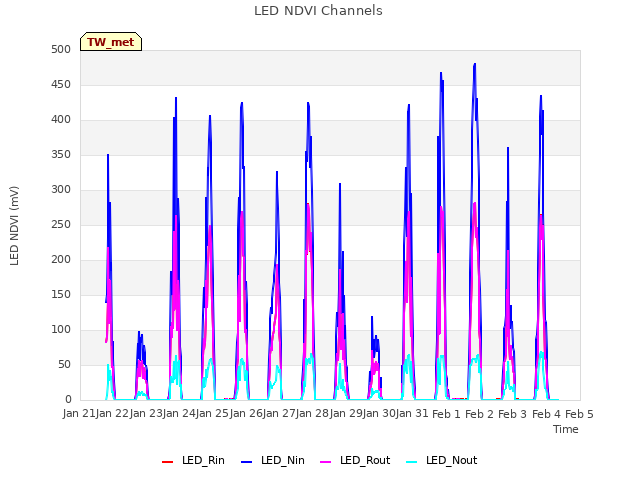Click the x-axis label Feb 2
The height and width of the screenshot is (480, 640).
(x=479, y=414)
